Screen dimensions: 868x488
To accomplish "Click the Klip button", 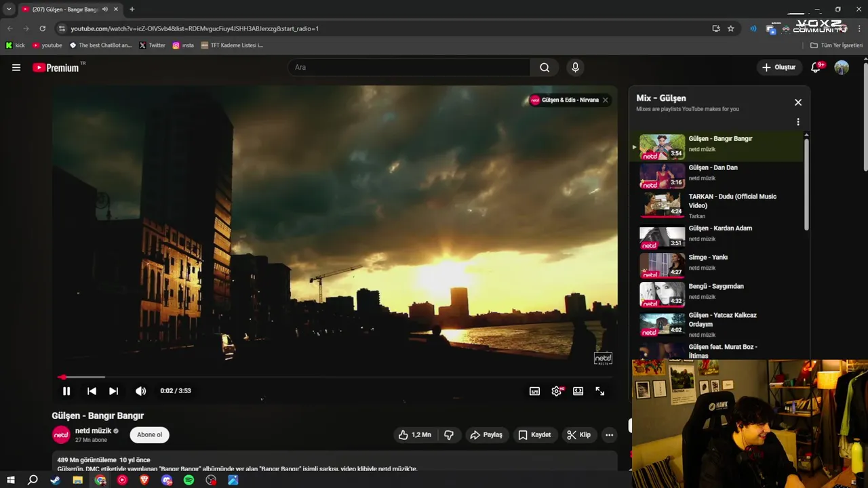I will pos(578,435).
